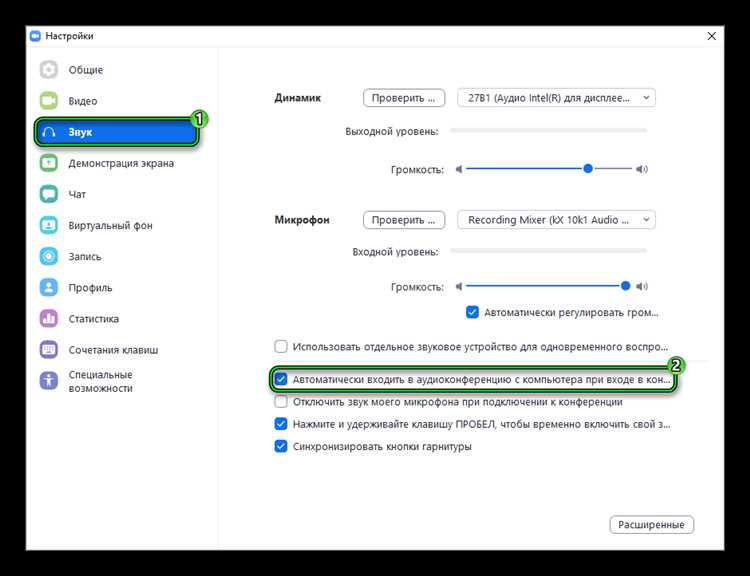The height and width of the screenshot is (576, 750).
Task: Test microphone with Проверить button
Action: (404, 220)
